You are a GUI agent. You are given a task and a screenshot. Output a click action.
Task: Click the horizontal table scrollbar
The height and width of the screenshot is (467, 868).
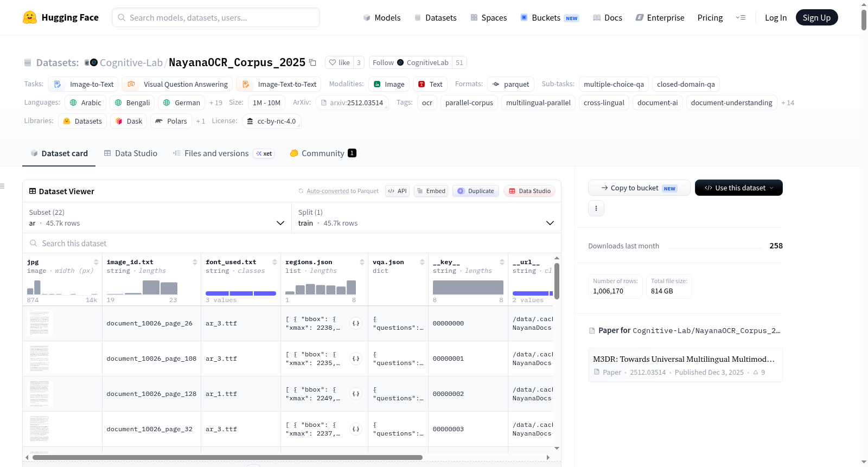227,457
